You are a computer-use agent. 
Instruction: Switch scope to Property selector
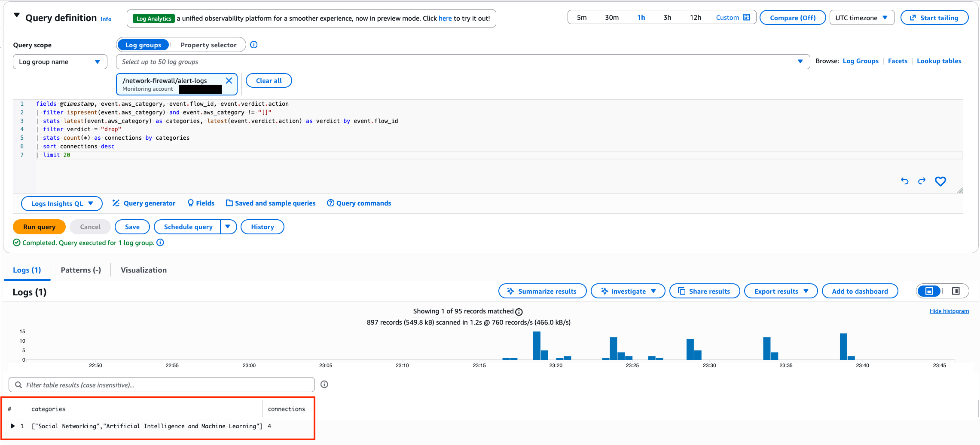point(208,45)
